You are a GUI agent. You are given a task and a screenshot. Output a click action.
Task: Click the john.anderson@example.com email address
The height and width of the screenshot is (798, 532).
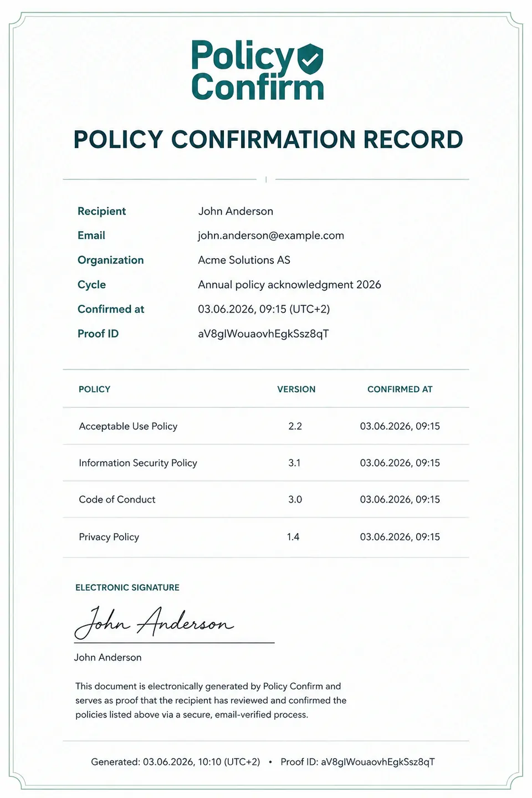tap(271, 236)
